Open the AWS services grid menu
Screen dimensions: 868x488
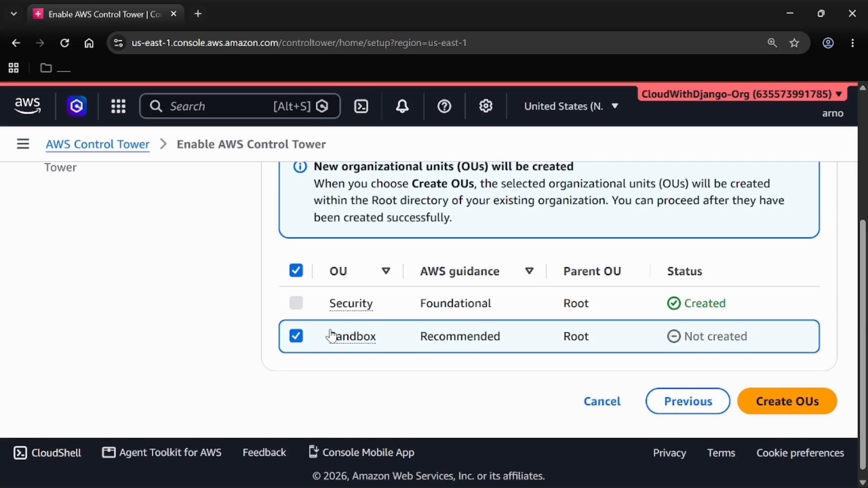118,106
